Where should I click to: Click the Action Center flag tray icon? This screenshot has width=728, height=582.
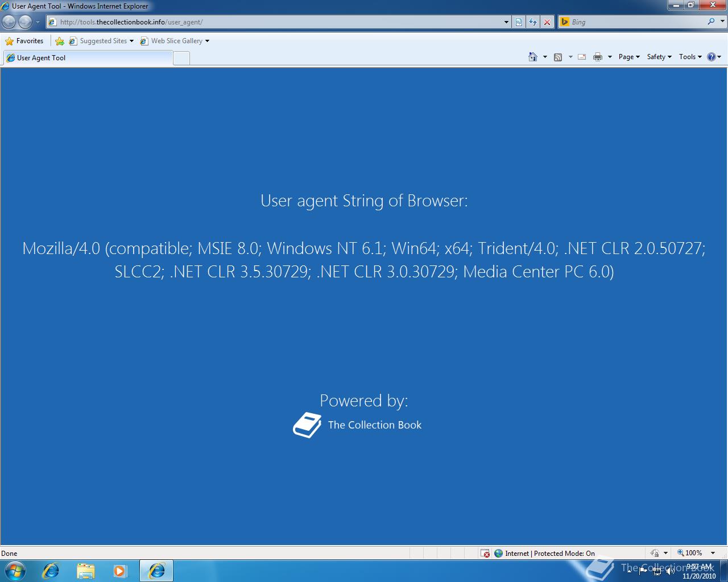(643, 571)
